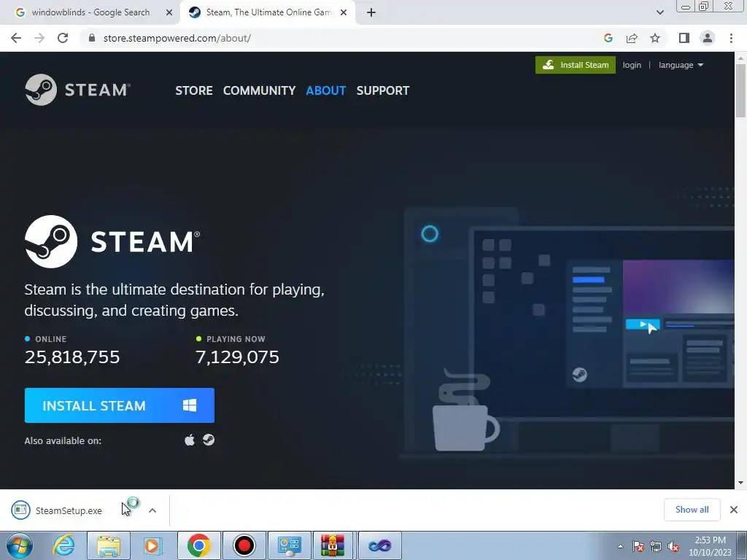747x560 pixels.
Task: Click the PLAYING NOW count 7,129,075
Action: (237, 357)
